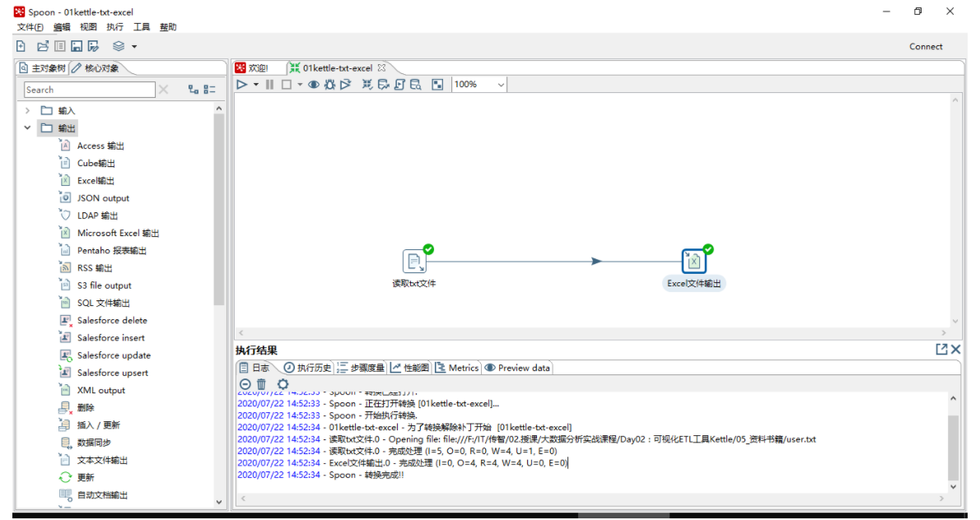The width and height of the screenshot is (980, 520).
Task: Click the generate SQL icon
Action: click(x=400, y=84)
